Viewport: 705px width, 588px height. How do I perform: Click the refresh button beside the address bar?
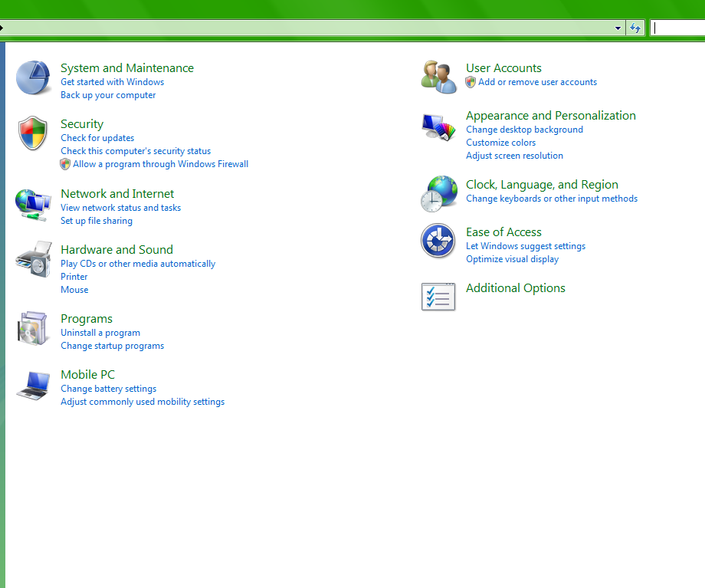pyautogui.click(x=635, y=28)
